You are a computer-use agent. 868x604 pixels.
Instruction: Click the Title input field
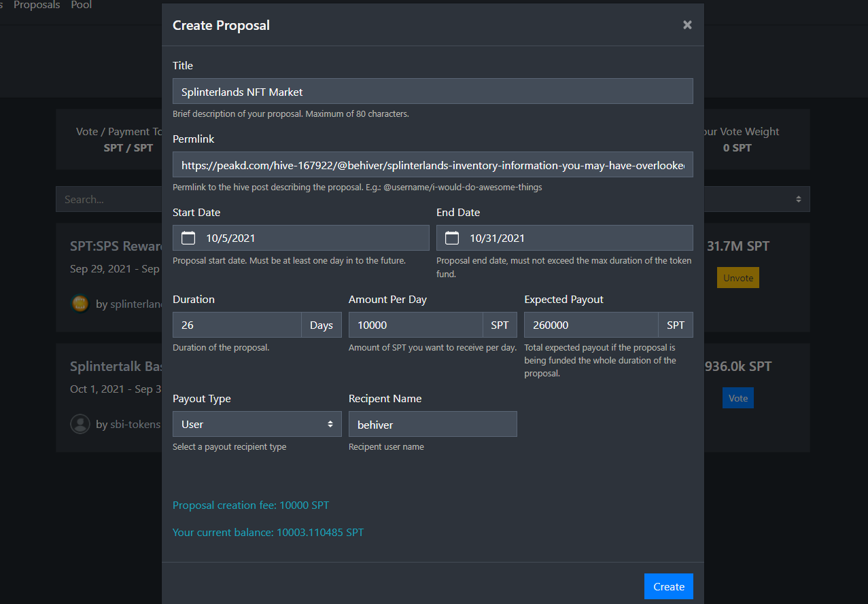(433, 91)
